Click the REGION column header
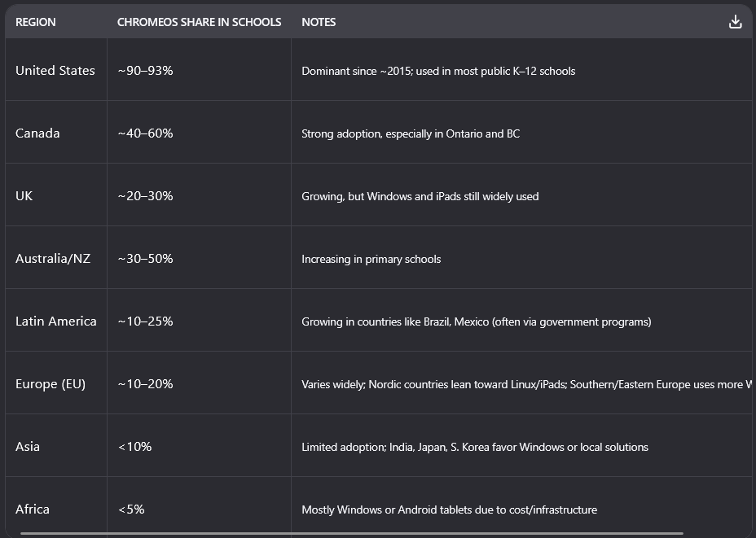This screenshot has height=538, width=756. (36, 22)
